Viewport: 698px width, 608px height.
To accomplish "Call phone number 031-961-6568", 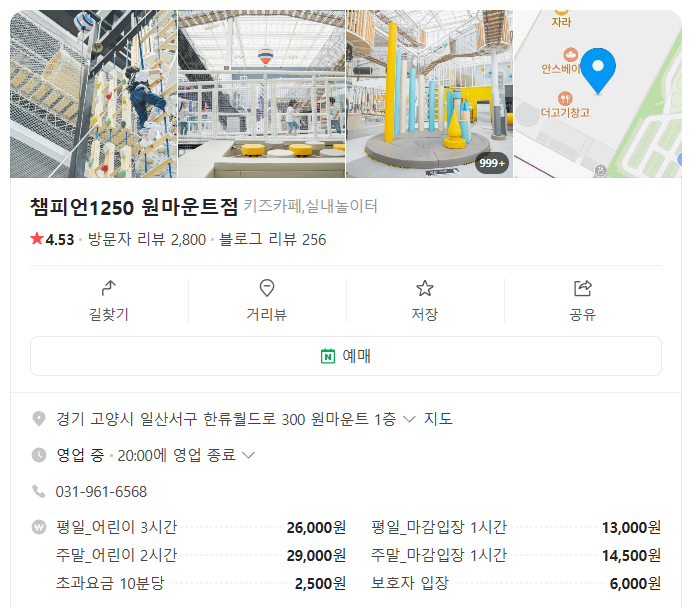I will (102, 491).
